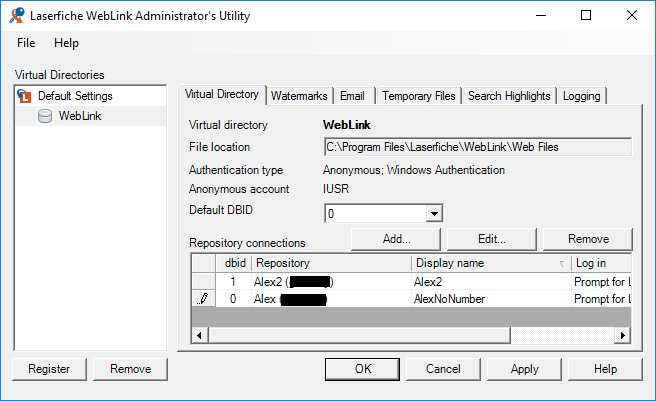The height and width of the screenshot is (401, 656).
Task: Click the Apply button
Action: [x=524, y=369]
